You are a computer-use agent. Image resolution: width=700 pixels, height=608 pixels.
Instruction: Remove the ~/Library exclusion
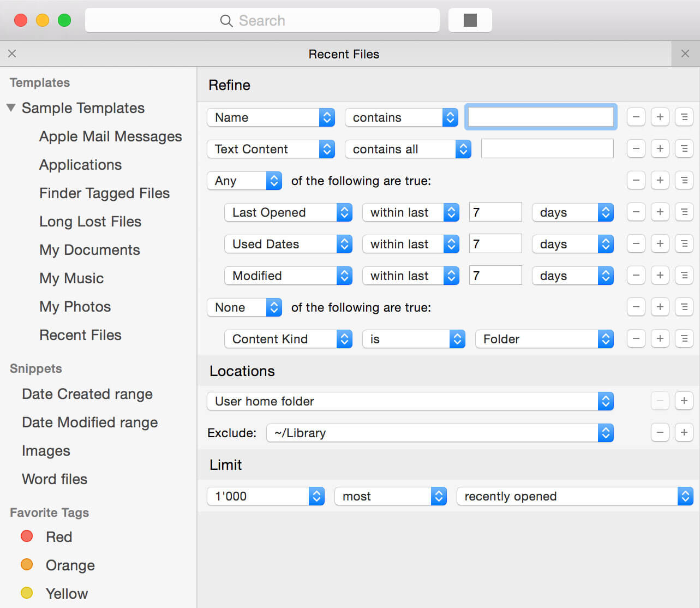[660, 432]
